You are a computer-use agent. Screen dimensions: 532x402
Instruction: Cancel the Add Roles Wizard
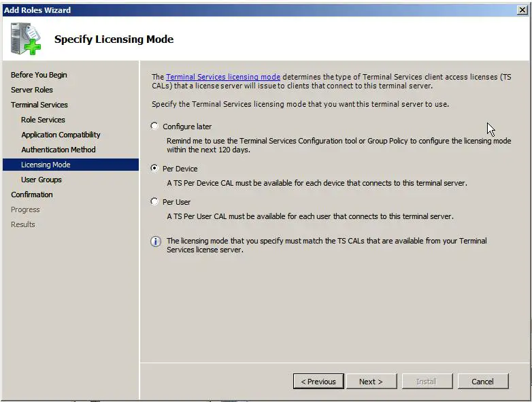(x=482, y=382)
